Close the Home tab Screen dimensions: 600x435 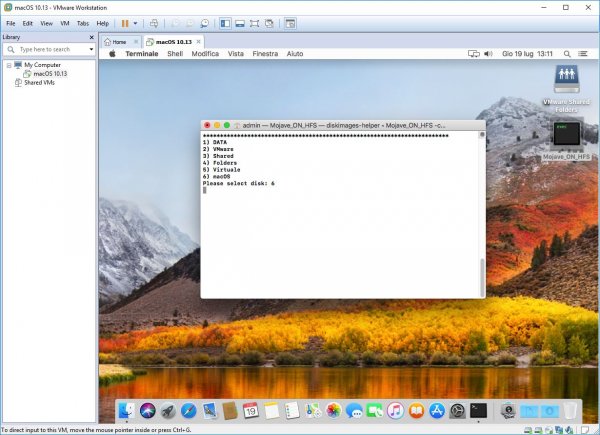coord(136,42)
